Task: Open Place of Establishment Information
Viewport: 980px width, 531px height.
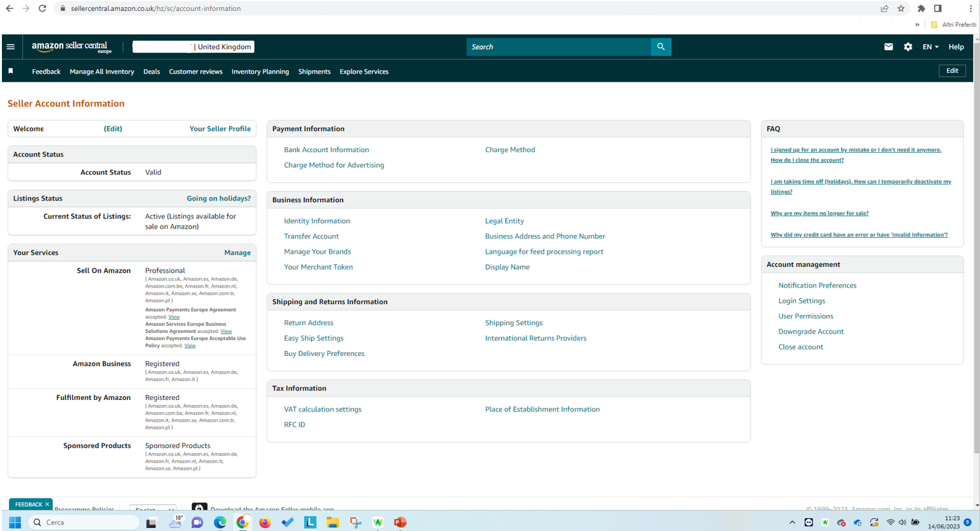Action: click(542, 409)
